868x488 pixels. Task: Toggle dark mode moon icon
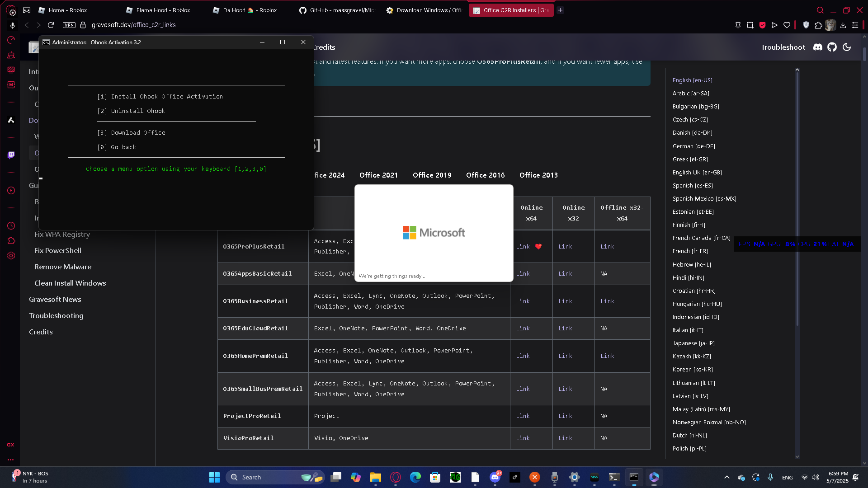(847, 47)
